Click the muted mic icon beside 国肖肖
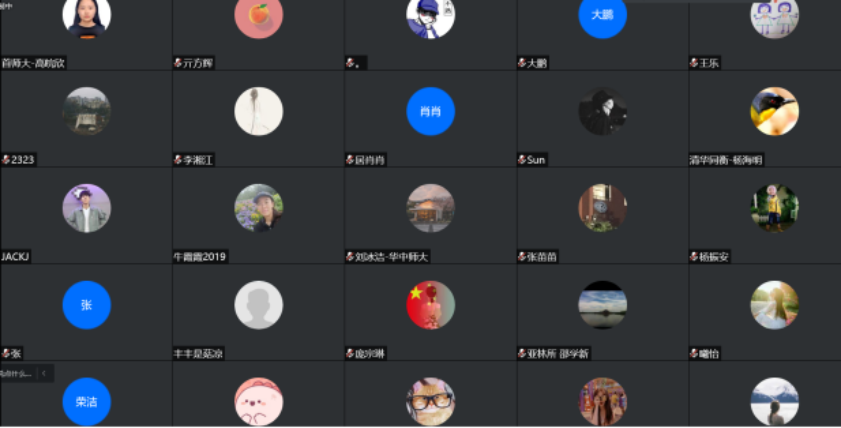841x428 pixels. [x=350, y=160]
